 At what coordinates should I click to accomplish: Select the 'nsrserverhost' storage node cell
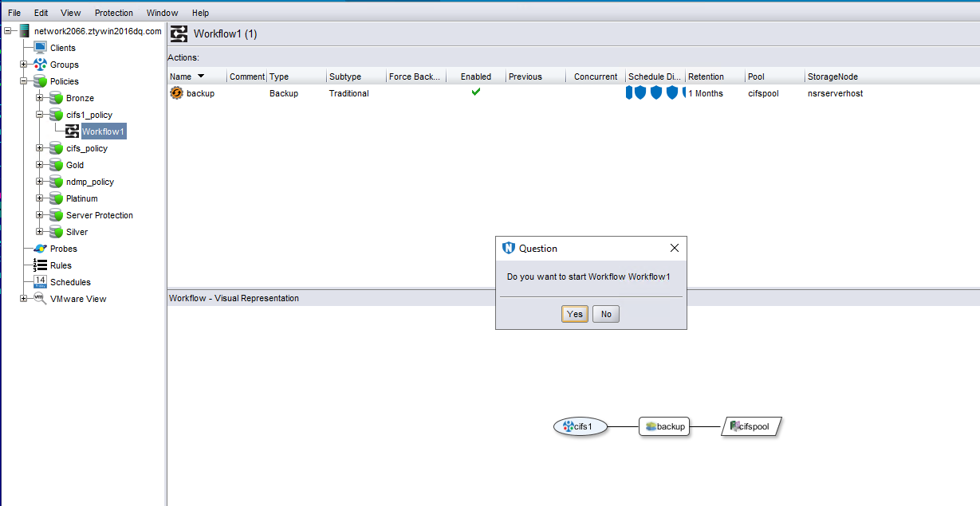(835, 93)
